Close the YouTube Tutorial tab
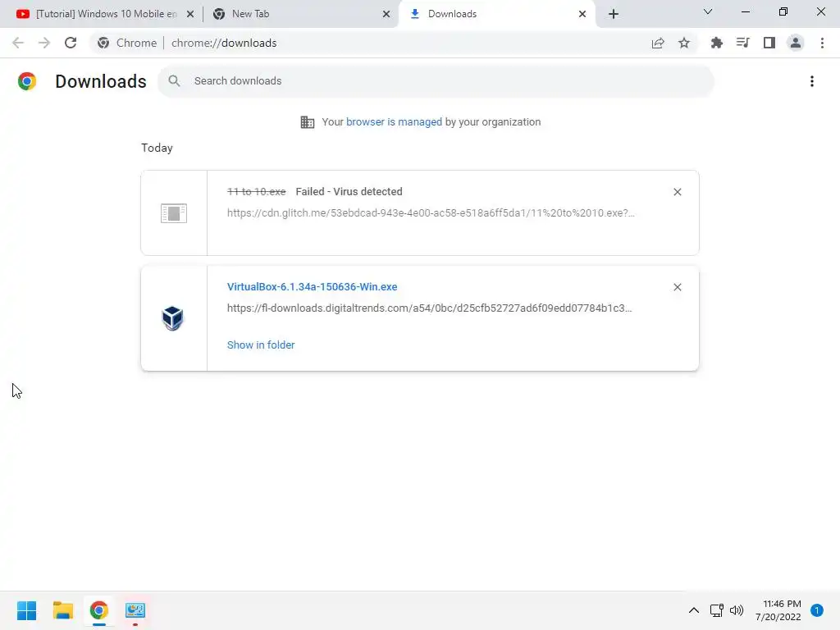 point(190,15)
